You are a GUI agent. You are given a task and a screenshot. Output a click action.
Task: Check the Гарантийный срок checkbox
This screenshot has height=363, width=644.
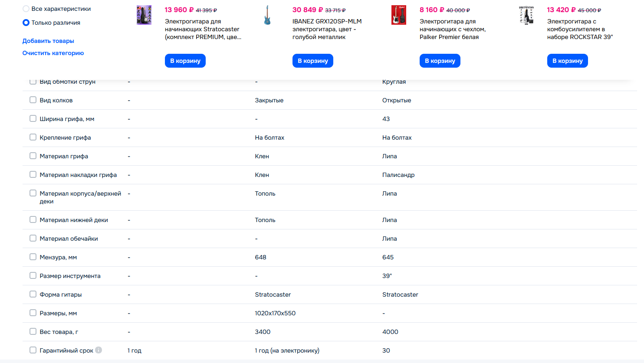click(x=33, y=350)
